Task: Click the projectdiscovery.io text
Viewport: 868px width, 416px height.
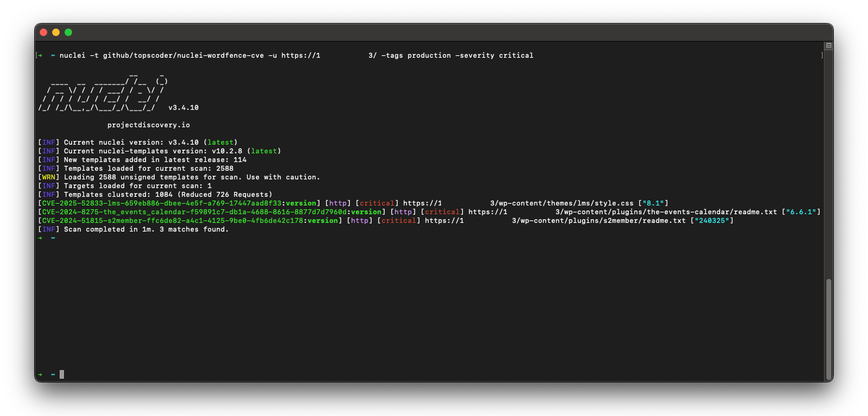Action: point(149,124)
